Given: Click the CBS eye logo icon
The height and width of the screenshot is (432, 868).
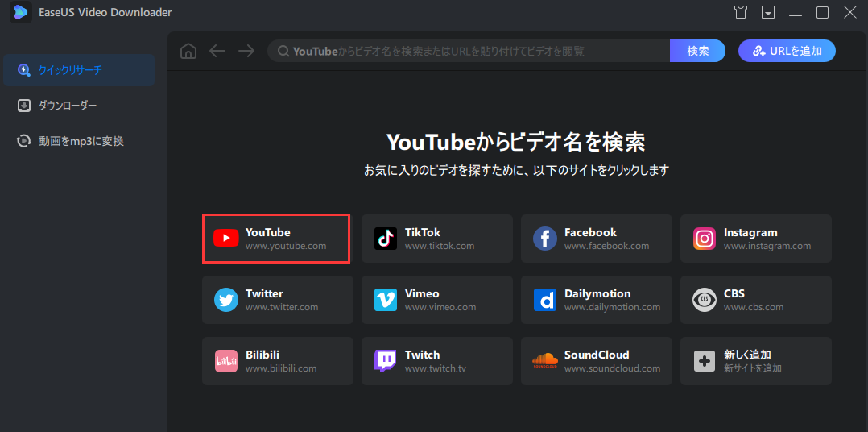Looking at the screenshot, I should pyautogui.click(x=704, y=300).
